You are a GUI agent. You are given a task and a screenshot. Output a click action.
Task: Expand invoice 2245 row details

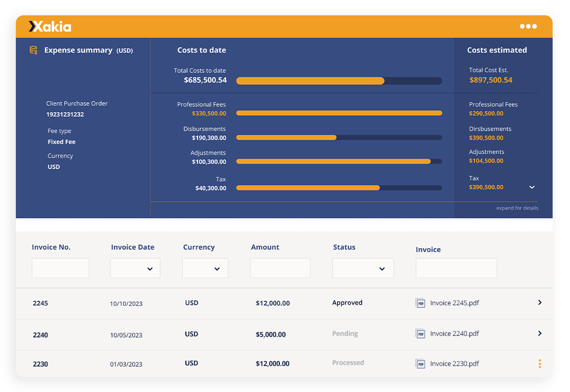[539, 302]
